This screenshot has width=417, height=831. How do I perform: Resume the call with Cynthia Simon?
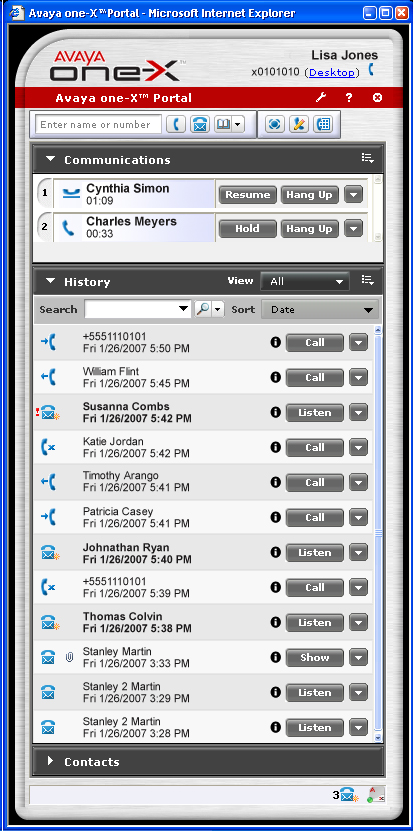(x=248, y=195)
